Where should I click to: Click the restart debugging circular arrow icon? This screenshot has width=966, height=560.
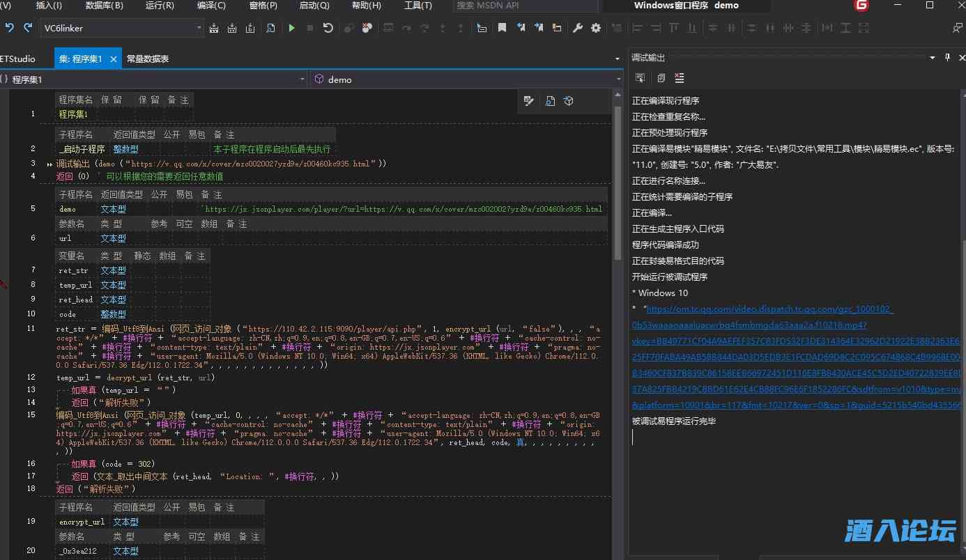[x=328, y=28]
